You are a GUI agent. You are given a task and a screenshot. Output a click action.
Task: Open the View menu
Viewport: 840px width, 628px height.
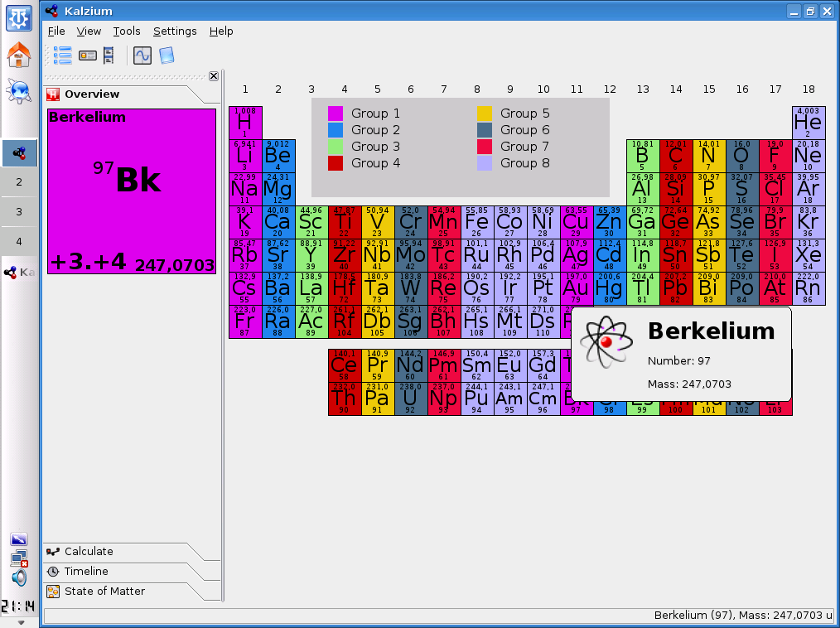click(x=89, y=31)
